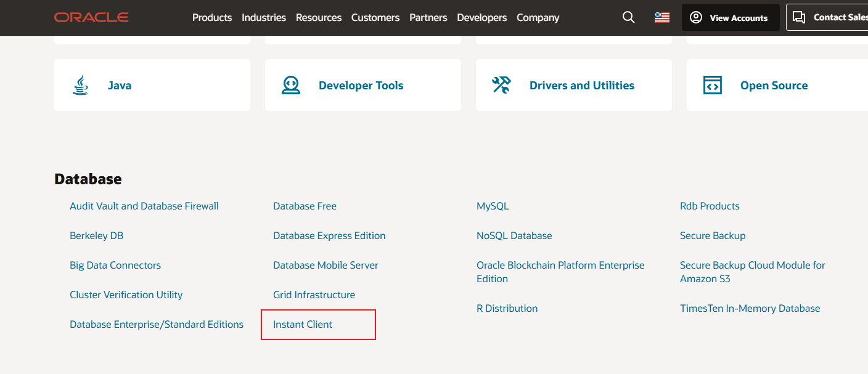
Task: Click the Java coffee cup icon
Action: coord(80,85)
